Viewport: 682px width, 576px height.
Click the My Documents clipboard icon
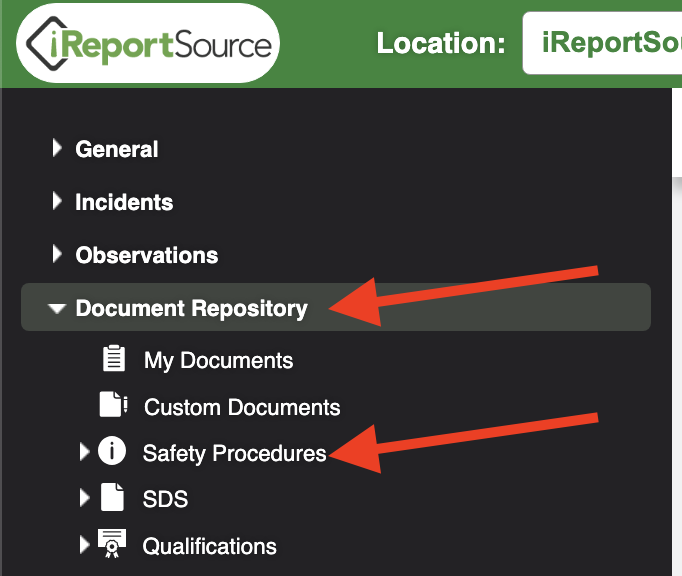point(114,358)
